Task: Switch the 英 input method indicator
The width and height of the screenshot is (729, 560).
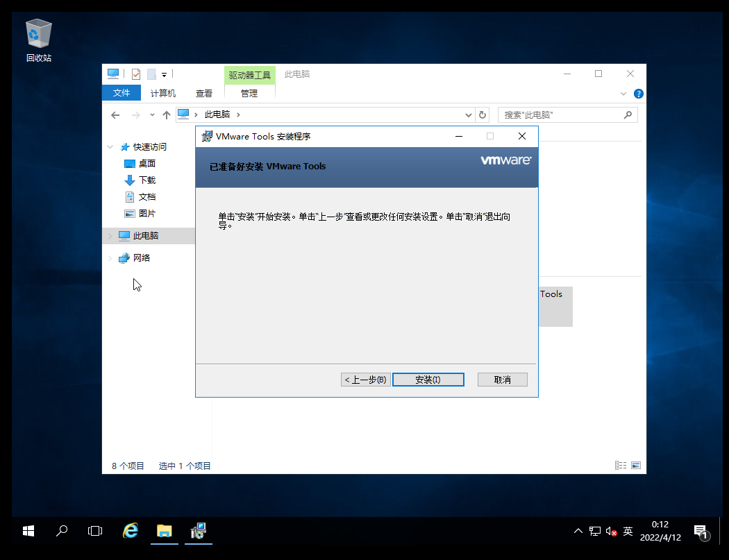Action: pyautogui.click(x=628, y=531)
